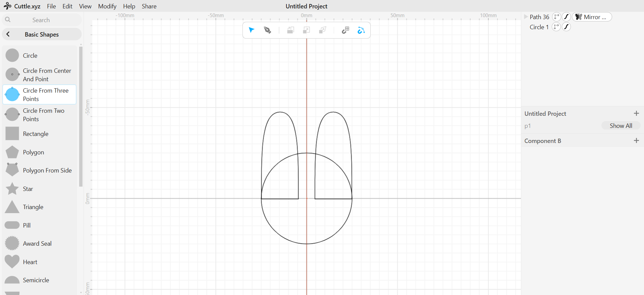Choose the Polygon shape
644x295 pixels.
tap(40, 152)
